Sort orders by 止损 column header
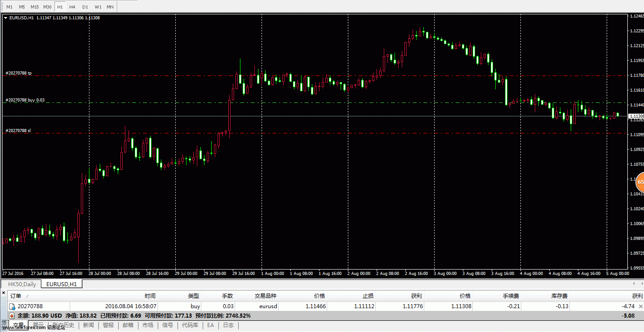Screen dimensions: 644x332 pyautogui.click(x=351, y=296)
